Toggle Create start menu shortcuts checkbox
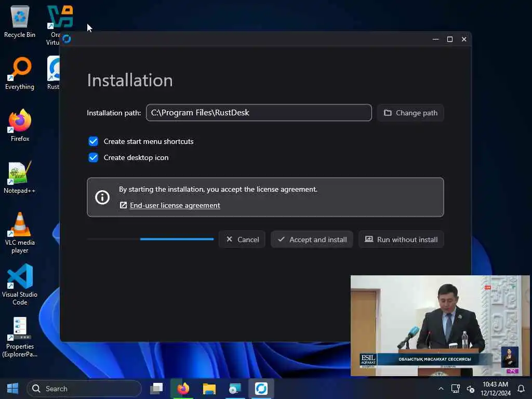Image resolution: width=532 pixels, height=399 pixels. point(94,141)
